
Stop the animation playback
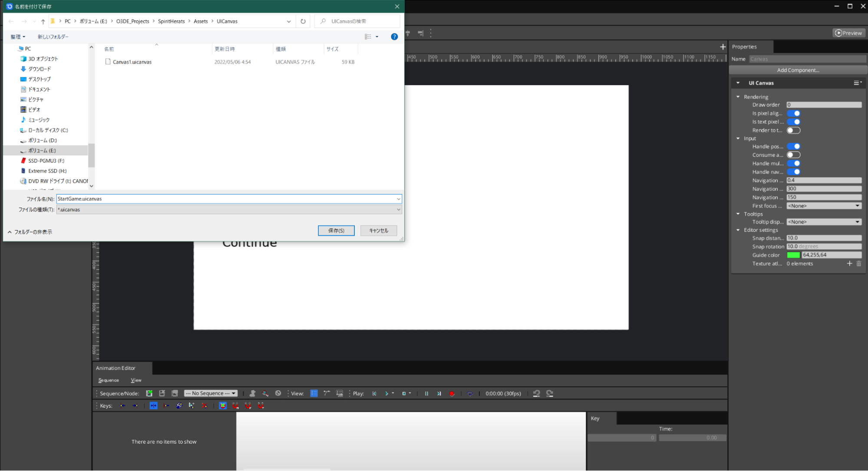404,393
